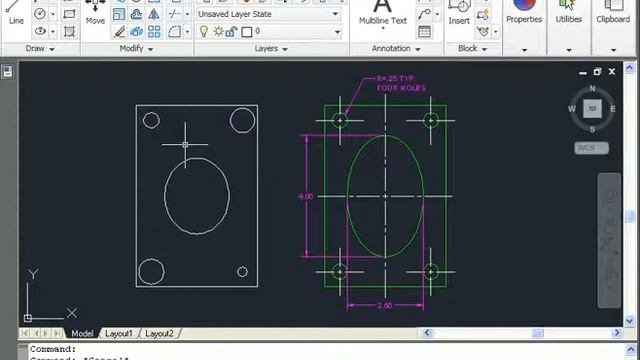Click W on the ViewCube compass
Screen dimensions: 640x360
point(571,109)
